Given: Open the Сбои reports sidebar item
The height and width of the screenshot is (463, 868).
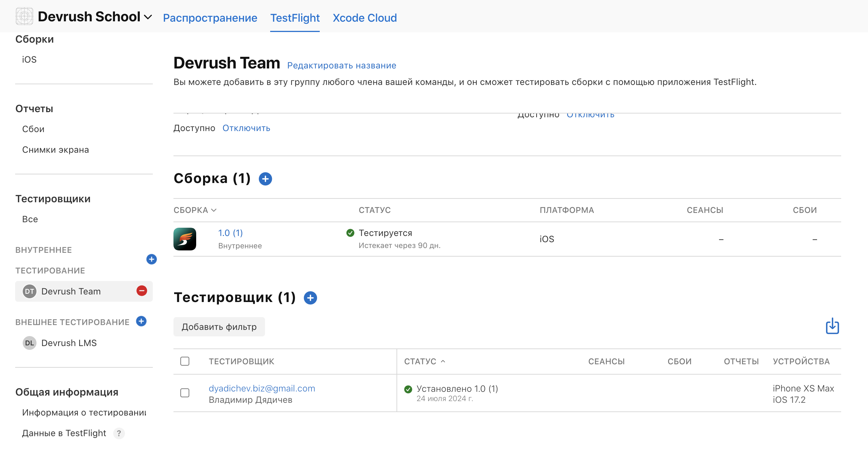Looking at the screenshot, I should pos(33,129).
